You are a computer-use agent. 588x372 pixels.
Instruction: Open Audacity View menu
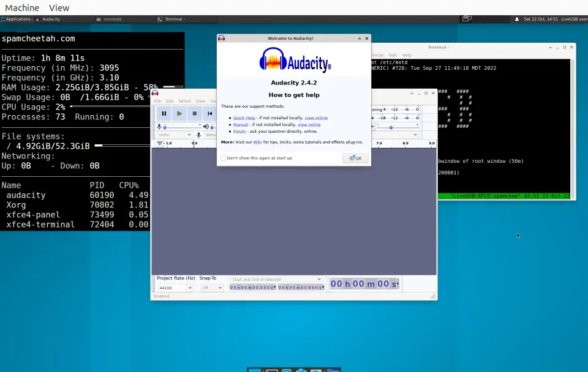[x=200, y=101]
